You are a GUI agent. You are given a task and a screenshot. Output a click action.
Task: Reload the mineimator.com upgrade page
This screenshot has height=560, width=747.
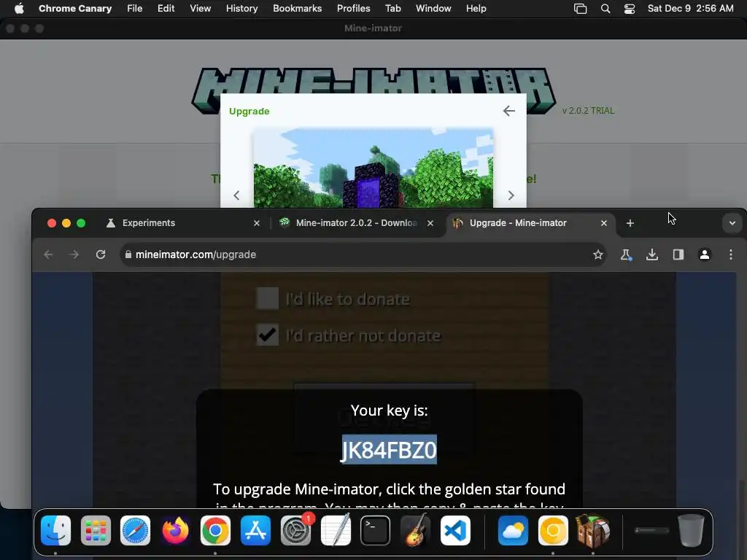pyautogui.click(x=101, y=254)
